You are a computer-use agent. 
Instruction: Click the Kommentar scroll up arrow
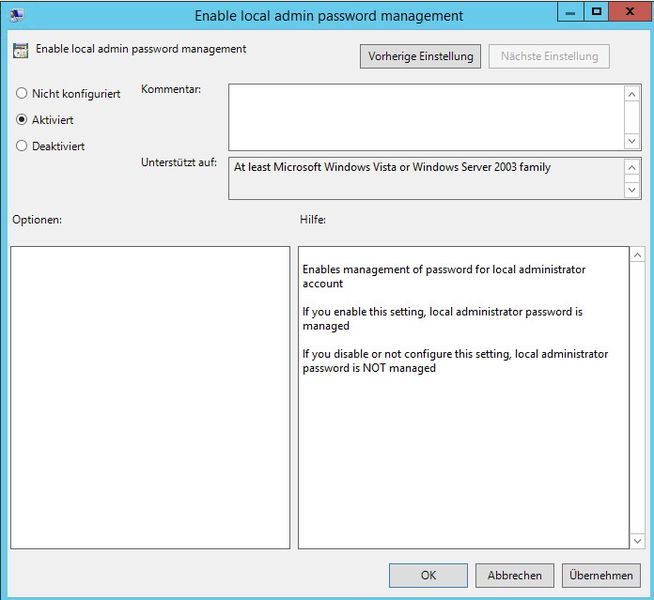(632, 95)
